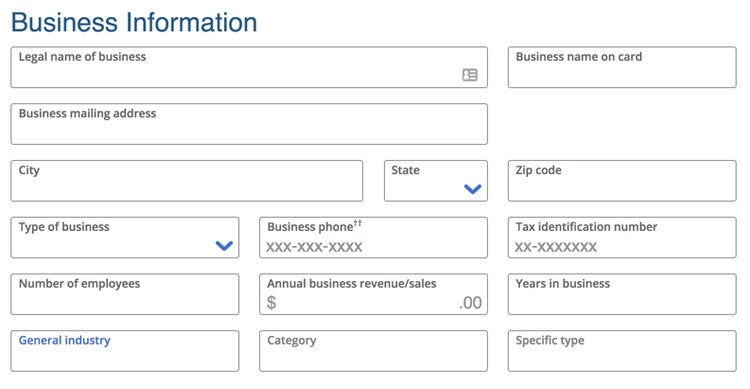Select the Category field
This screenshot has width=750, height=389.
tap(374, 351)
